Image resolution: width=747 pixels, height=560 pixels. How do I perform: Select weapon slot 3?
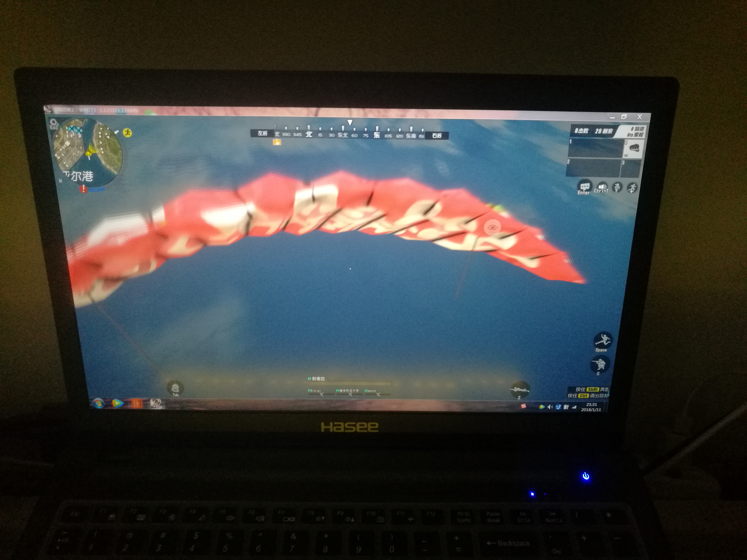click(630, 169)
